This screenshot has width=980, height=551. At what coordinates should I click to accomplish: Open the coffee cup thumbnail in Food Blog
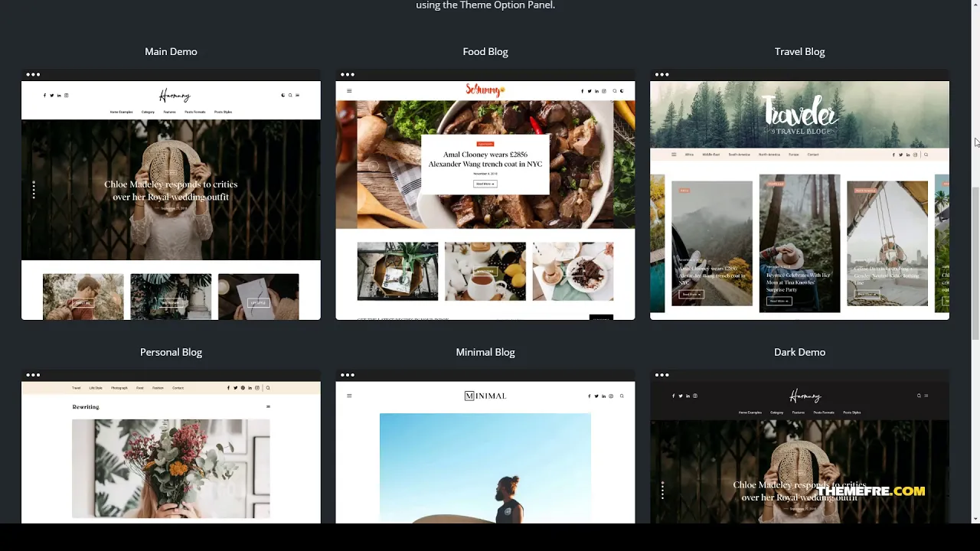(485, 272)
